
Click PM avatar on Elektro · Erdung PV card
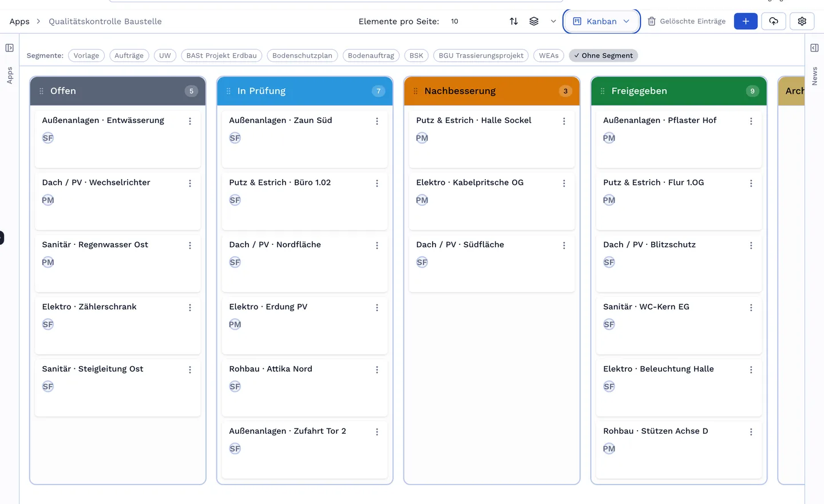pos(235,324)
